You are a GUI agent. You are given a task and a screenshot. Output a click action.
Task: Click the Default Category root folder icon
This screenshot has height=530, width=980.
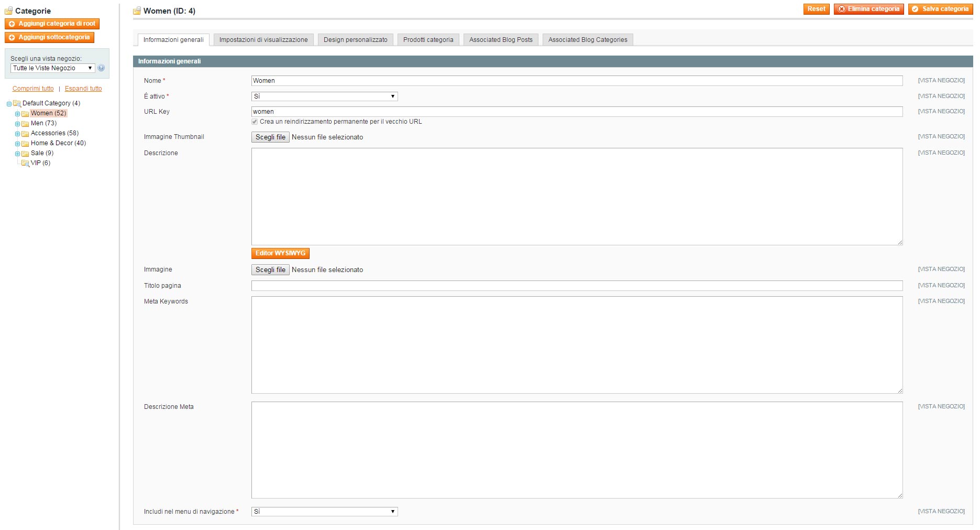[17, 104]
